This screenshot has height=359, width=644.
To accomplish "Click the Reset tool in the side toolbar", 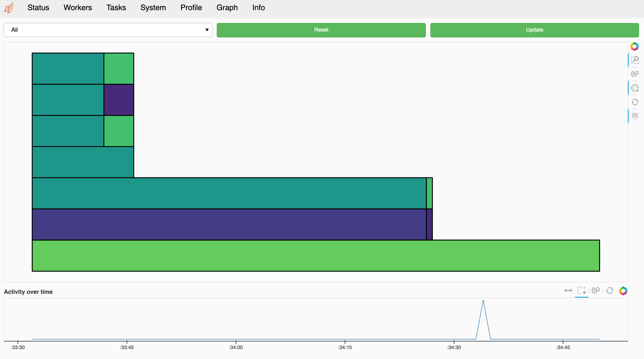I will coord(635,102).
